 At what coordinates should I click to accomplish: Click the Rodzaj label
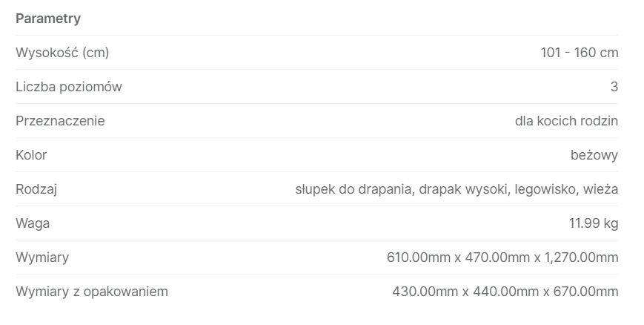coord(36,189)
